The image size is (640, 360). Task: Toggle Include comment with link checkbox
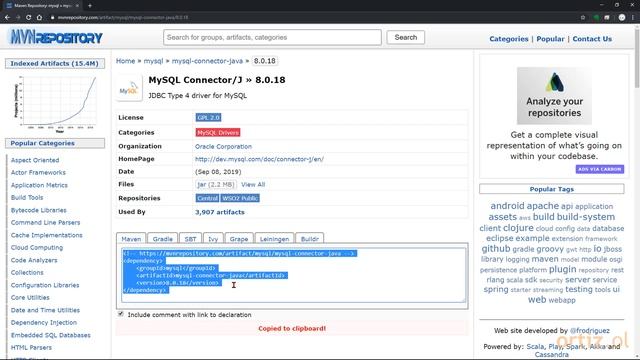click(121, 314)
